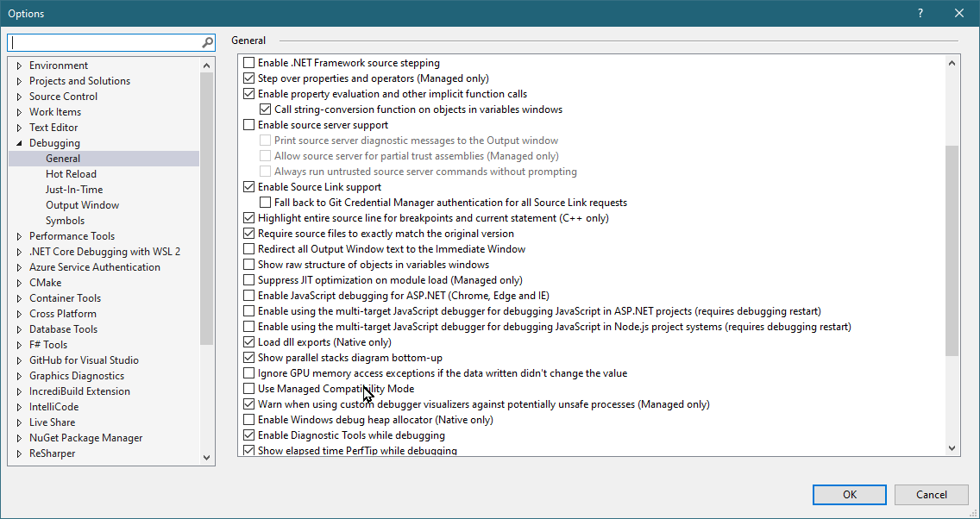The height and width of the screenshot is (519, 980).
Task: Open the Hot Reload page
Action: pyautogui.click(x=71, y=174)
